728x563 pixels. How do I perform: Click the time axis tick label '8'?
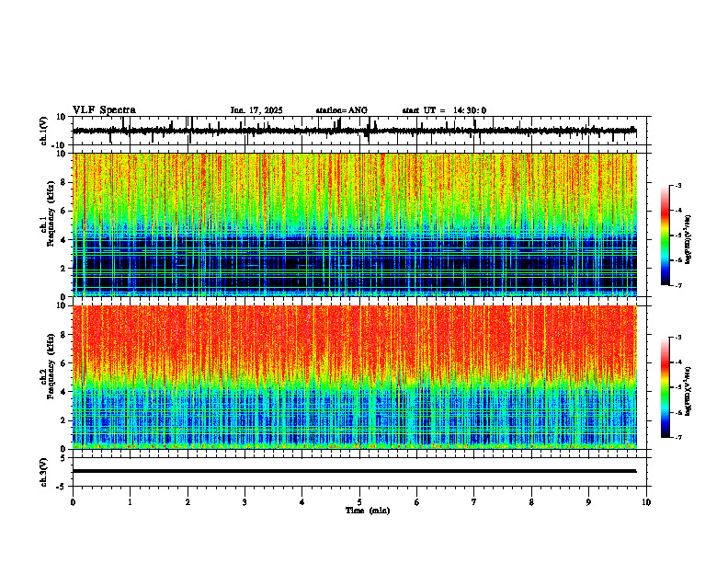pyautogui.click(x=531, y=502)
